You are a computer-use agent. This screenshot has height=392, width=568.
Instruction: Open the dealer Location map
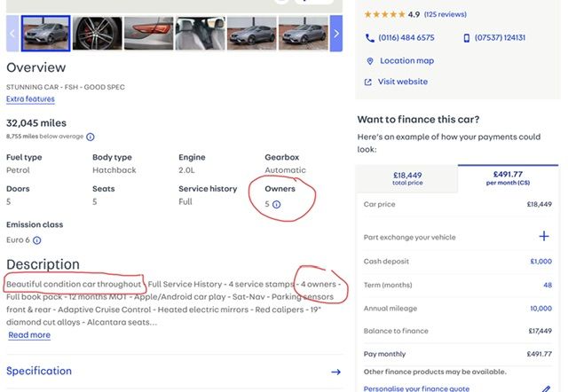[x=406, y=61]
